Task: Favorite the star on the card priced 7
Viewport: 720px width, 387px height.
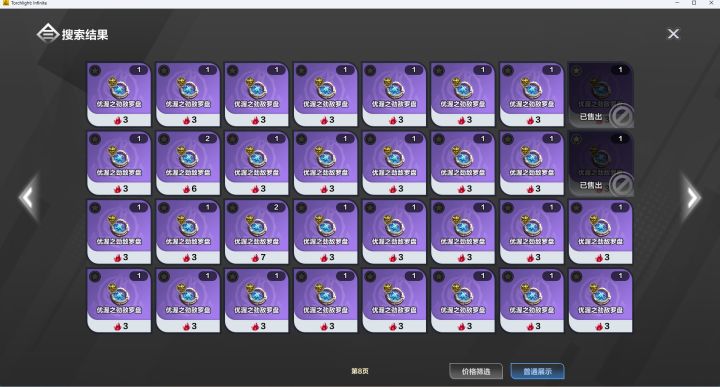Action: [233, 208]
